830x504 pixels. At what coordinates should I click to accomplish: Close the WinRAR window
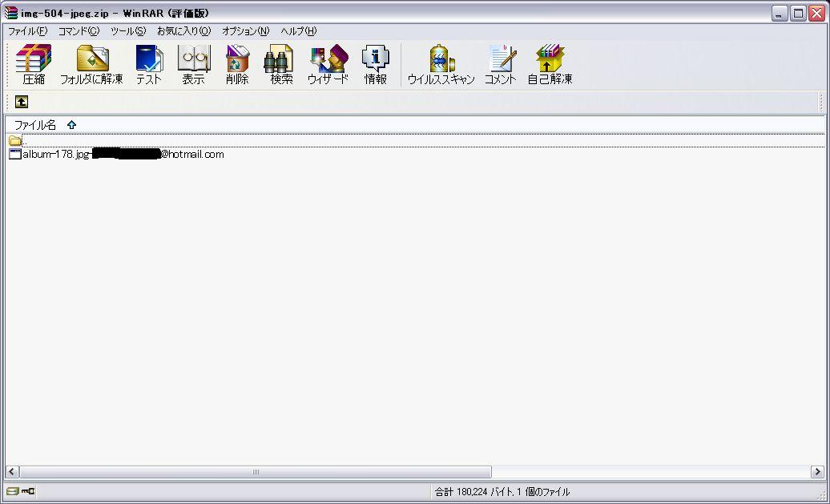click(816, 14)
